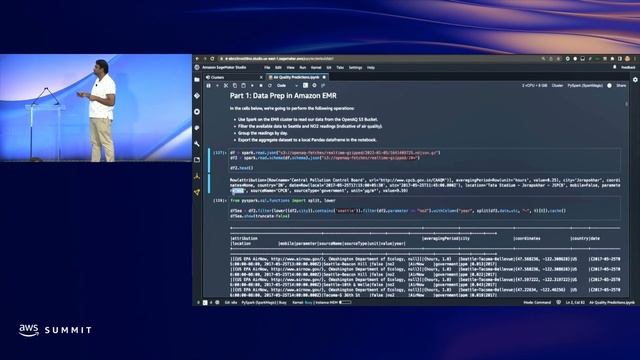This screenshot has width=640, height=360.
Task: Open the Run menu
Action: click(302, 67)
